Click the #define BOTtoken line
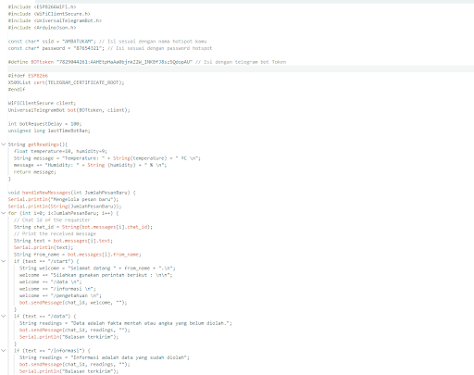This screenshot has height=375, width=474. 147,62
